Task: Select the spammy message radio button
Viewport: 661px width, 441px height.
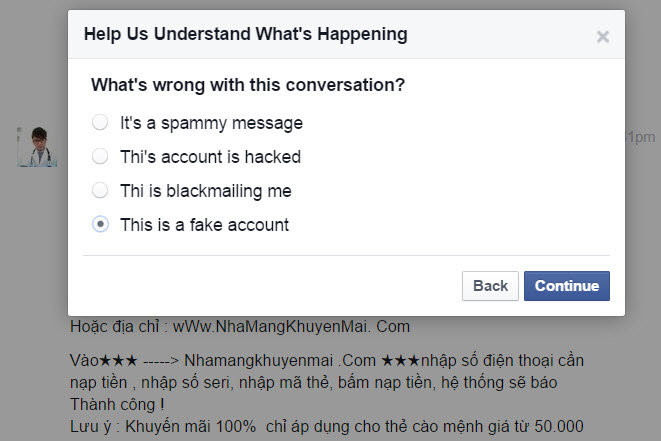Action: [100, 122]
